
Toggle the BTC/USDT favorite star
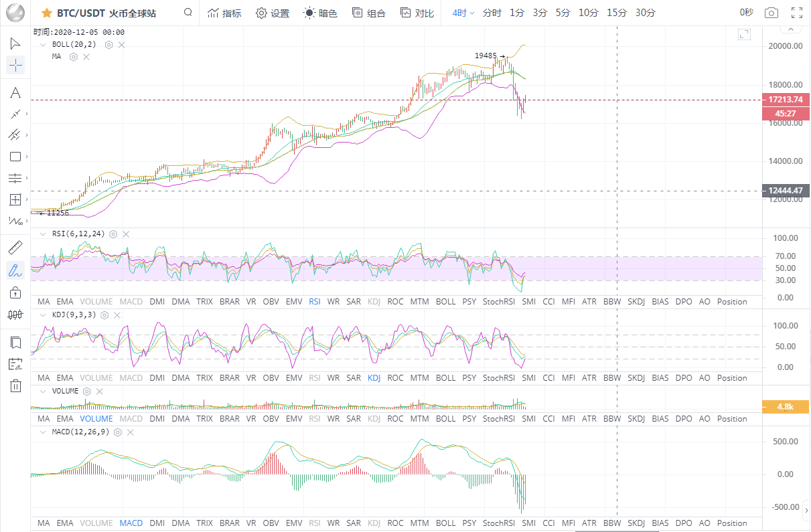pyautogui.click(x=46, y=13)
